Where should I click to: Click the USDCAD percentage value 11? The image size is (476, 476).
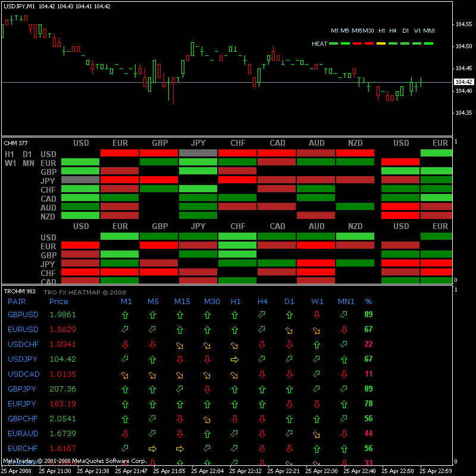(x=368, y=374)
